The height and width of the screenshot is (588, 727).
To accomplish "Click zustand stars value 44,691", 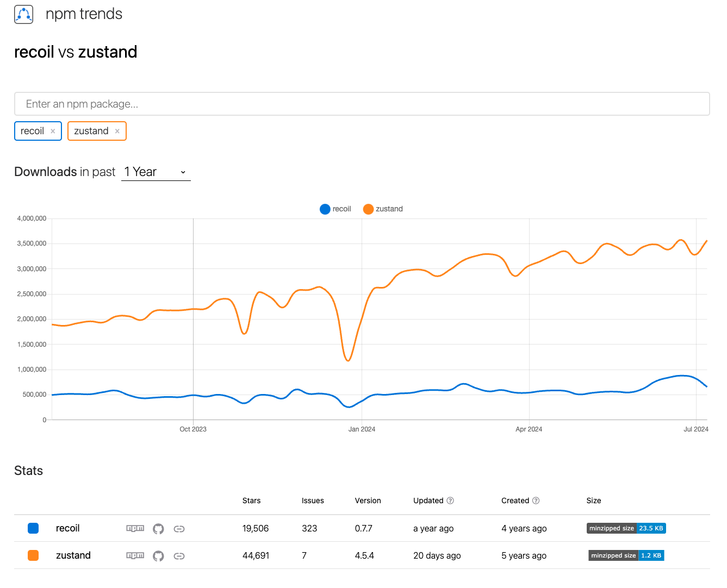I will pyautogui.click(x=256, y=555).
